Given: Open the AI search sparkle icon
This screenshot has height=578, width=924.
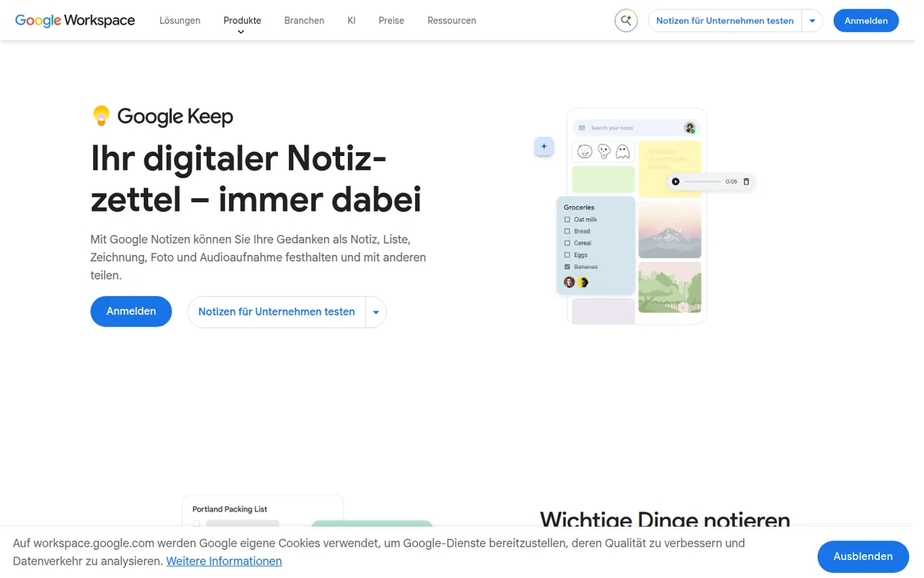Looking at the screenshot, I should [626, 21].
